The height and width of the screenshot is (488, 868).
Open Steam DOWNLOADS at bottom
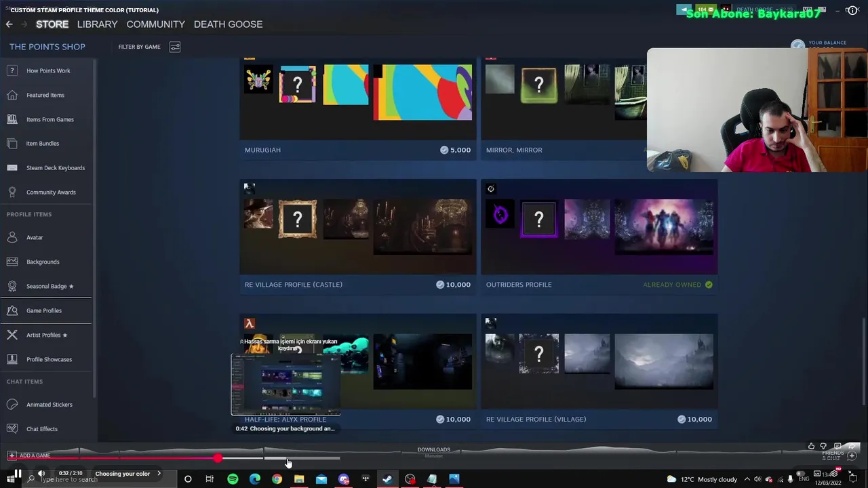point(434,451)
